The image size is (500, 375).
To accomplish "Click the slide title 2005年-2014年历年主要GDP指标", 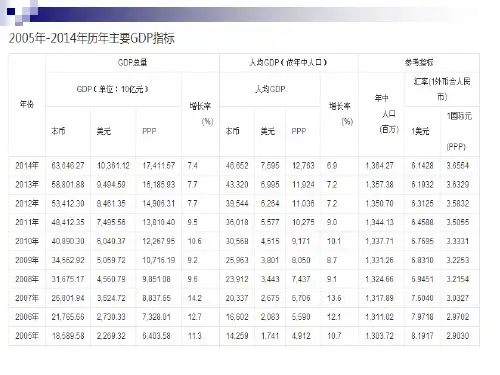I will pyautogui.click(x=92, y=38).
